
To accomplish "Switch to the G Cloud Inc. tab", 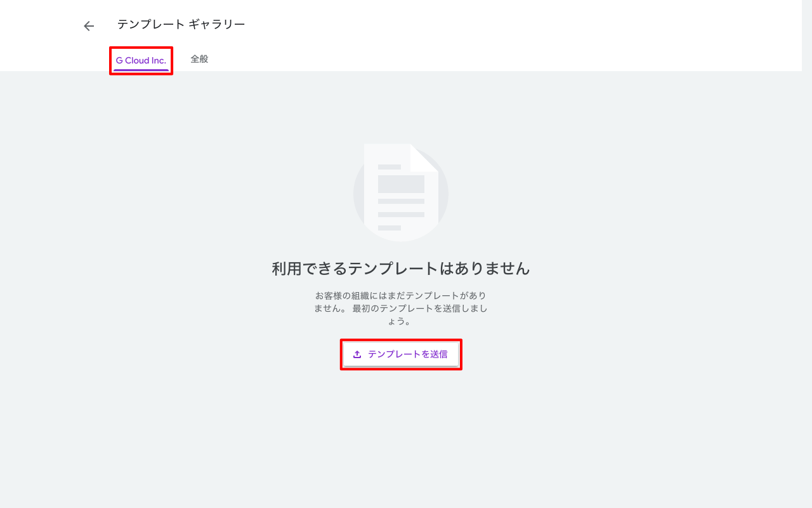I will 141,60.
